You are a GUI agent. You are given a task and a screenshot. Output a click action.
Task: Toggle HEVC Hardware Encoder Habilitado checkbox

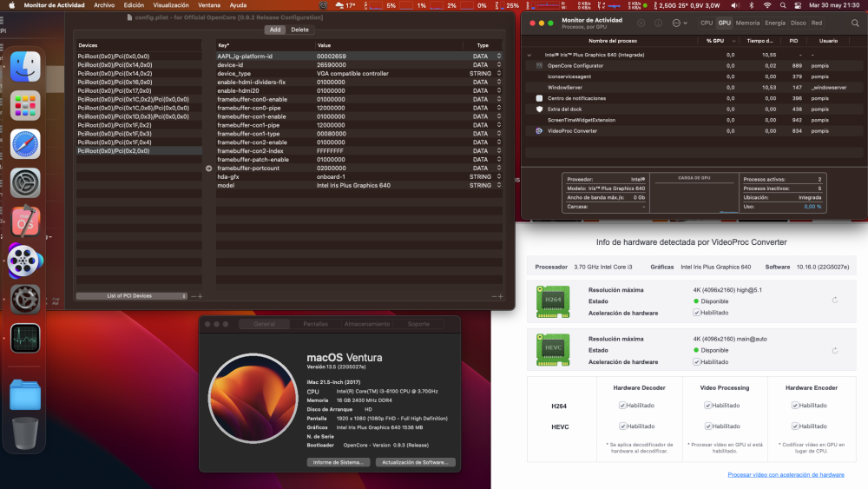click(795, 426)
